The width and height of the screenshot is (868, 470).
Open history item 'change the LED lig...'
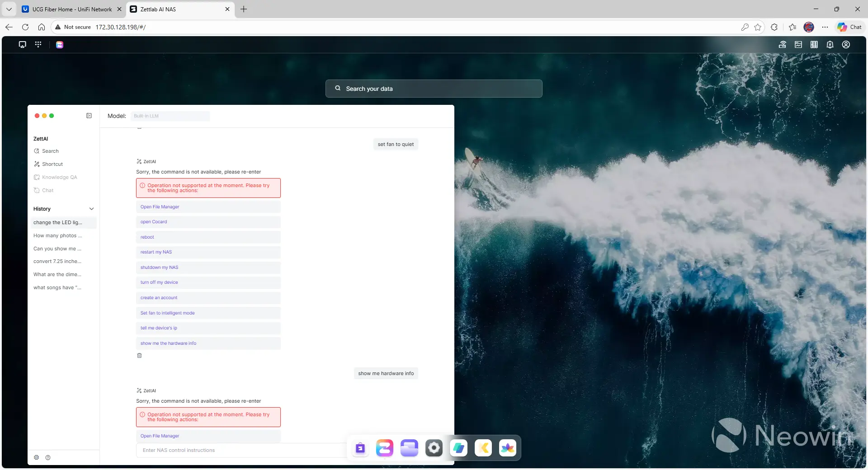pos(63,222)
